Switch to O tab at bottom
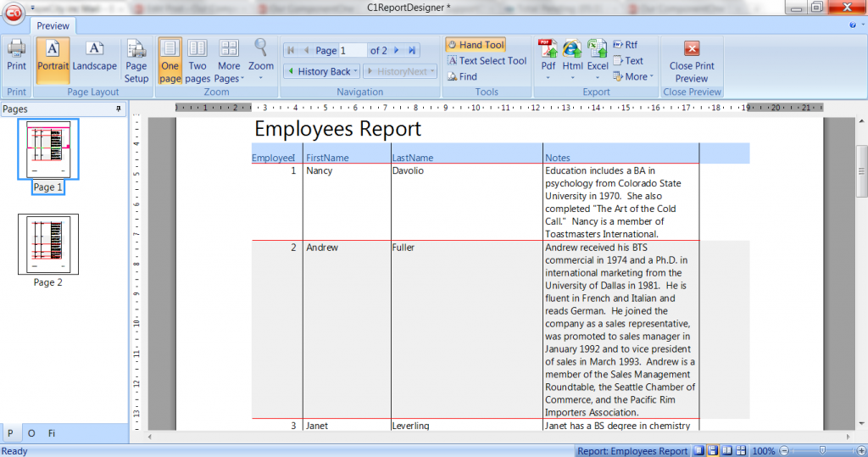This screenshot has height=457, width=868. 31,433
